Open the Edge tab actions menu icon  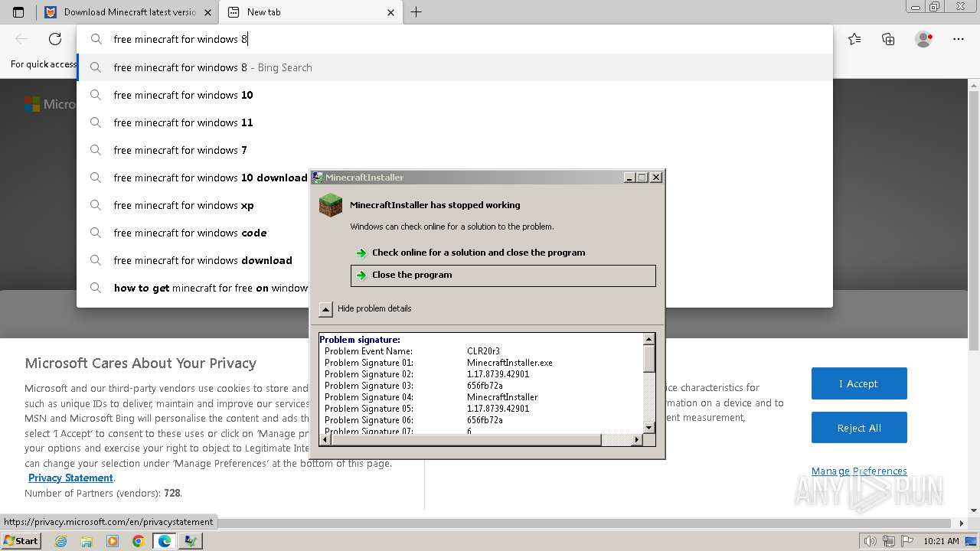(x=18, y=12)
